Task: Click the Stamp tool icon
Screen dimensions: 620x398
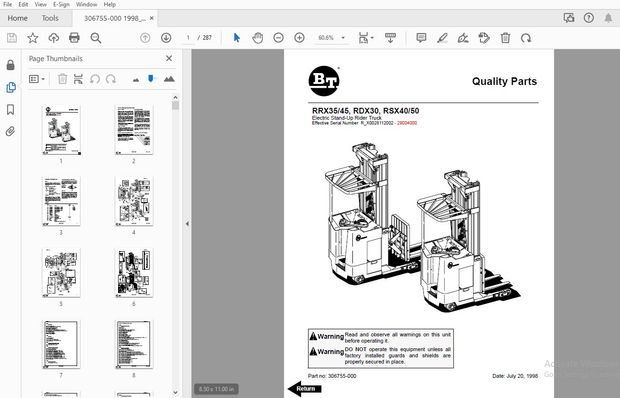Action: pos(484,38)
